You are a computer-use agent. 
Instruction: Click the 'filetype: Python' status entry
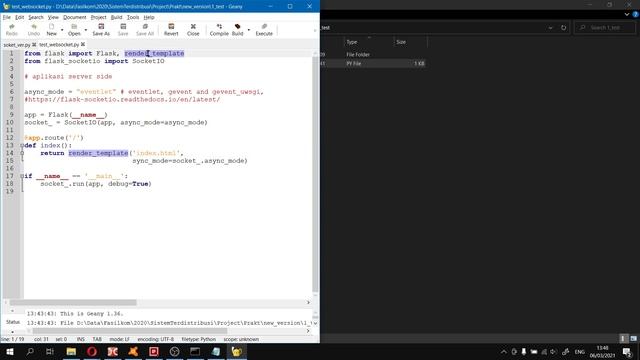(x=199, y=339)
